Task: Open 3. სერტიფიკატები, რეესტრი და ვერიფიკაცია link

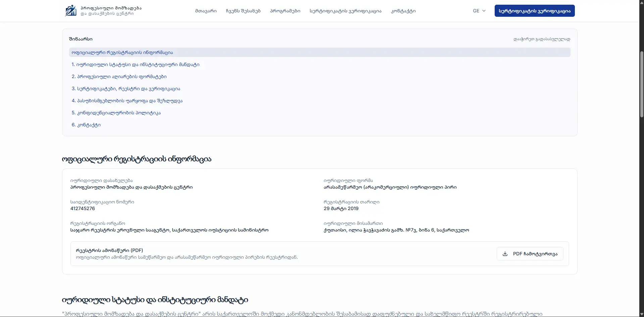Action: pos(126,88)
